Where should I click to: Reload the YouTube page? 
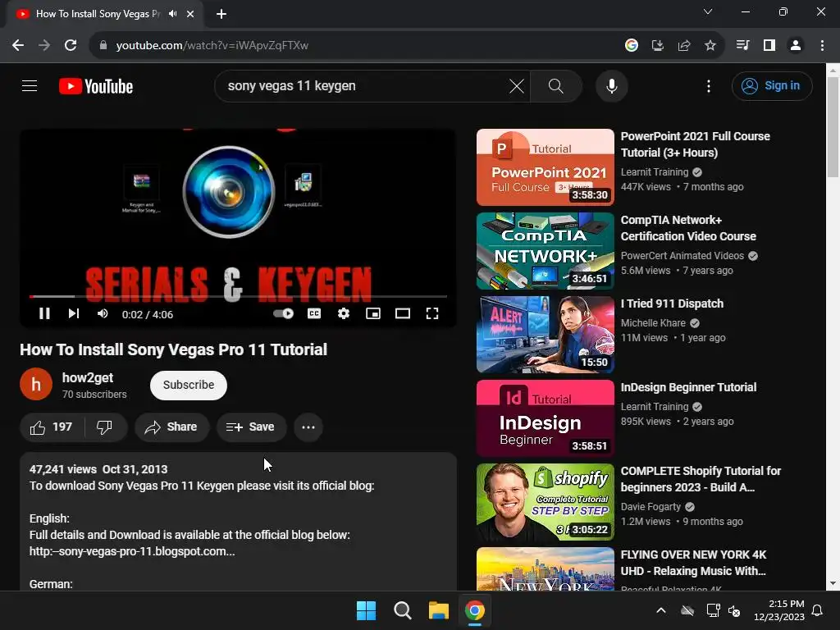click(x=71, y=45)
